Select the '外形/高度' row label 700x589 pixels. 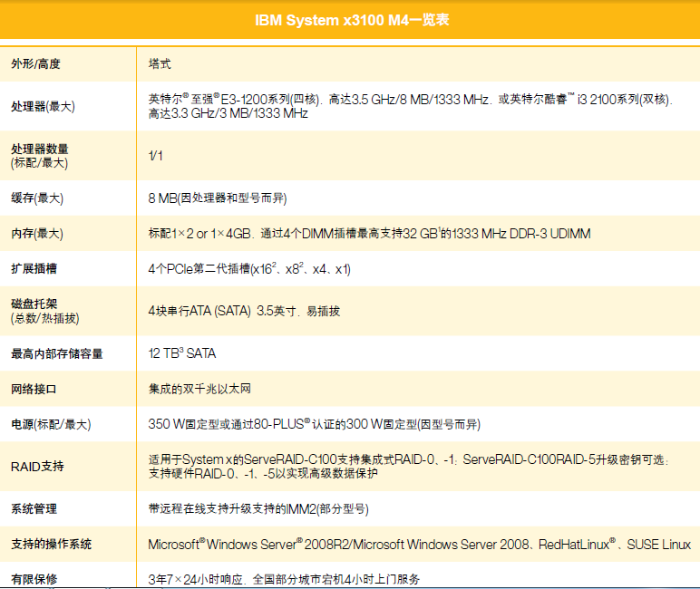click(35, 63)
